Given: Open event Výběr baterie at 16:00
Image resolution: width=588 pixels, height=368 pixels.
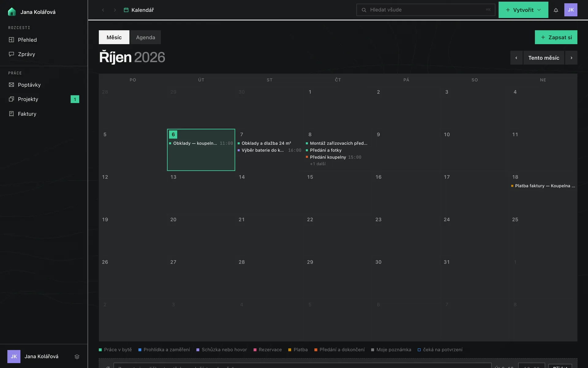Looking at the screenshot, I should tap(269, 150).
